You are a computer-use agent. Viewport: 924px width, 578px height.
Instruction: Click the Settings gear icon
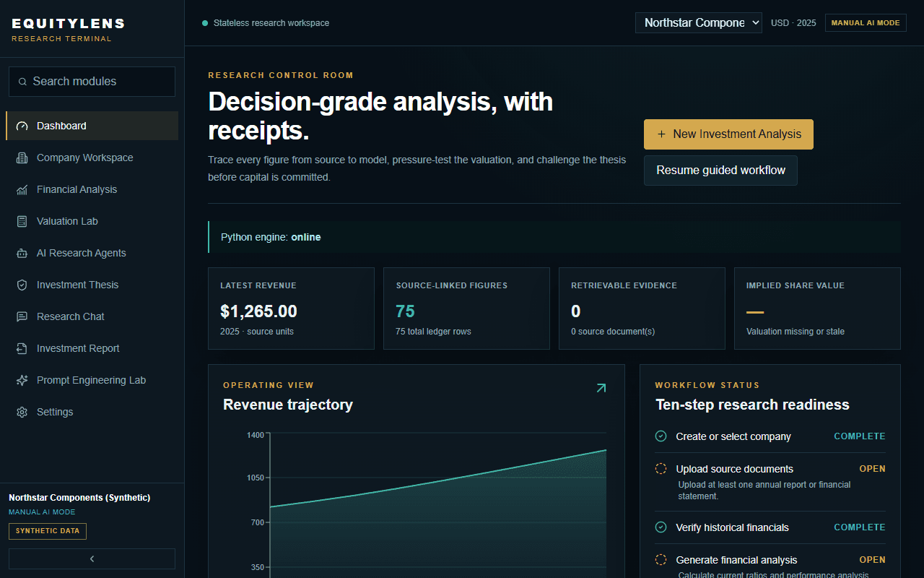click(22, 412)
